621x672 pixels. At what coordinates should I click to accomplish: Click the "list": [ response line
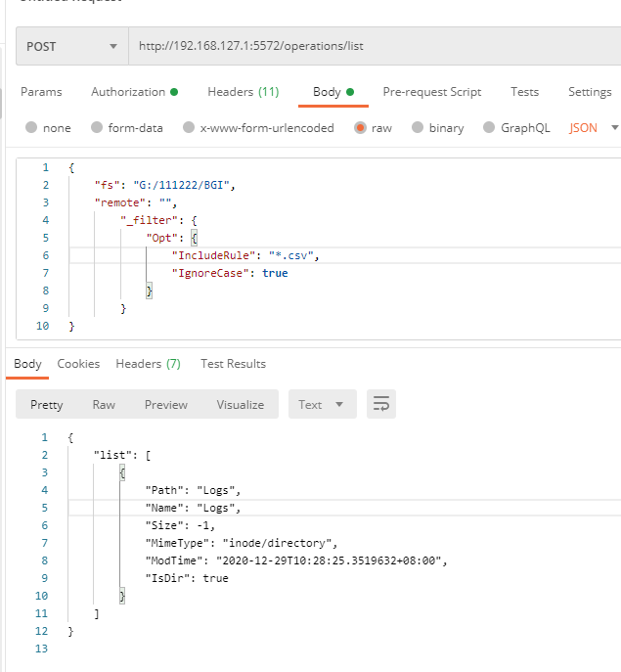[x=122, y=455]
